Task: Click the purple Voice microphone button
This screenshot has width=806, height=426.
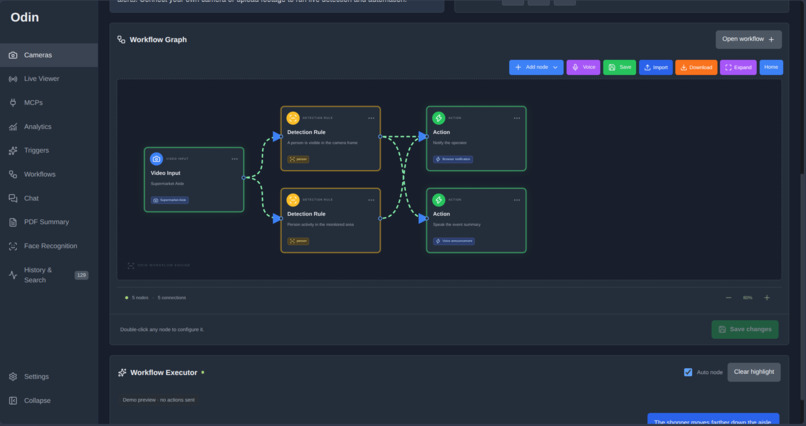Action: [x=583, y=67]
